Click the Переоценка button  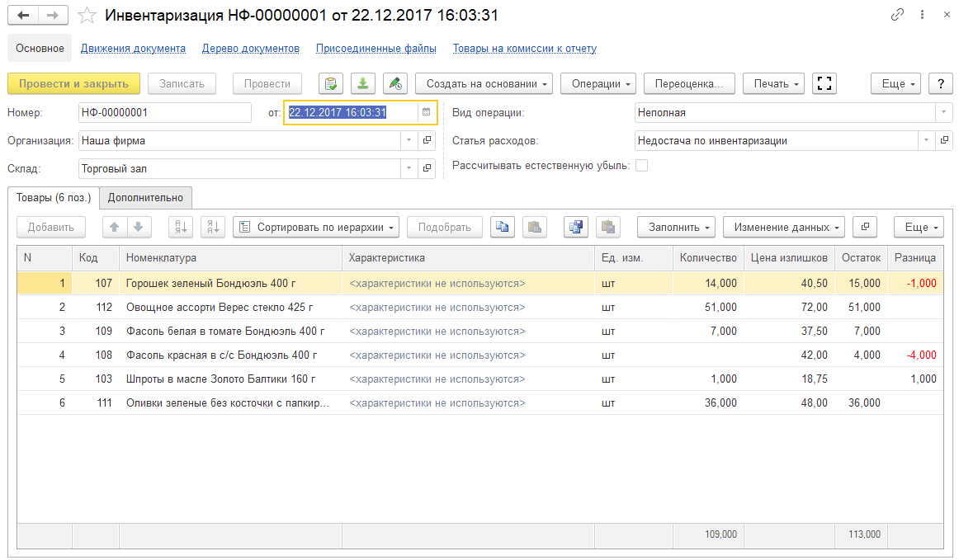click(x=689, y=83)
